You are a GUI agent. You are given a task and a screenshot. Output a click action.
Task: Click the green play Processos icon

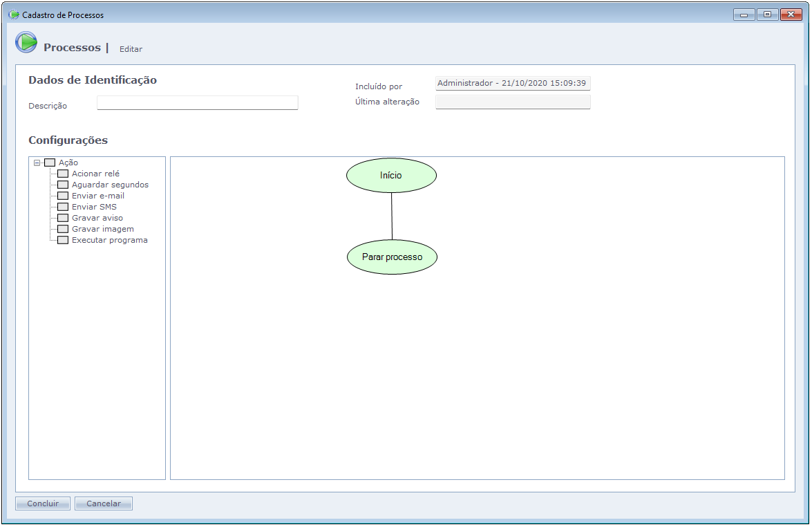26,43
